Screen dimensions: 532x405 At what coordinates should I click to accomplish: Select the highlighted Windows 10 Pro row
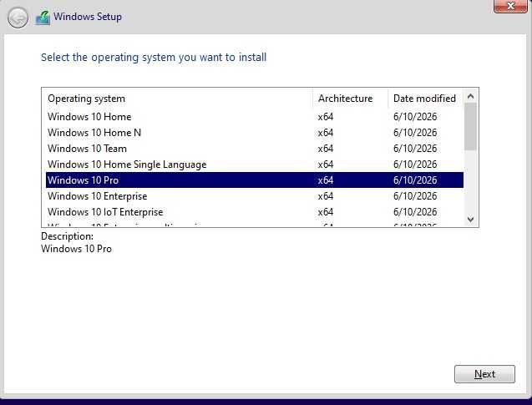(255, 180)
